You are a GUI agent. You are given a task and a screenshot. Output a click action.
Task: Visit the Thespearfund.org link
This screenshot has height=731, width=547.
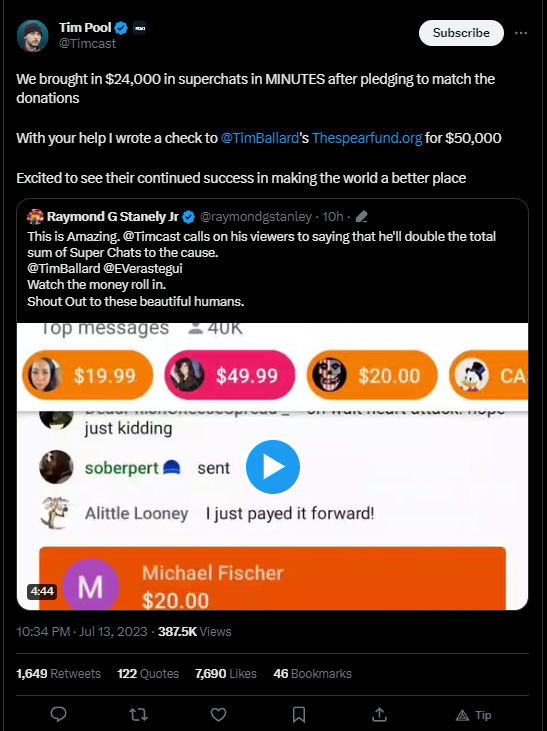[x=367, y=138]
